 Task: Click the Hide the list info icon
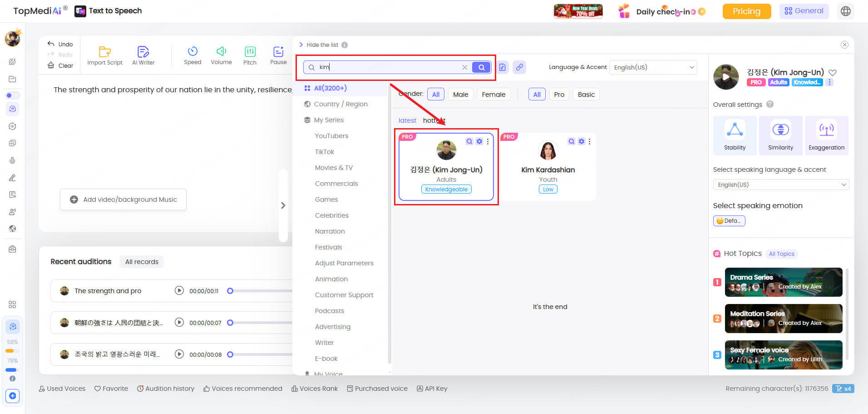(345, 45)
